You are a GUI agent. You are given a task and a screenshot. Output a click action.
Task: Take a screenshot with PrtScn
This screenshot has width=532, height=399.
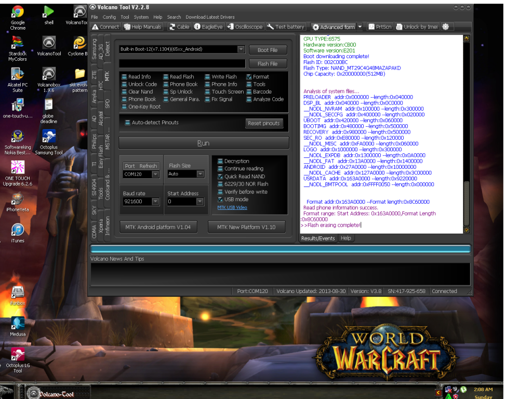(x=380, y=27)
